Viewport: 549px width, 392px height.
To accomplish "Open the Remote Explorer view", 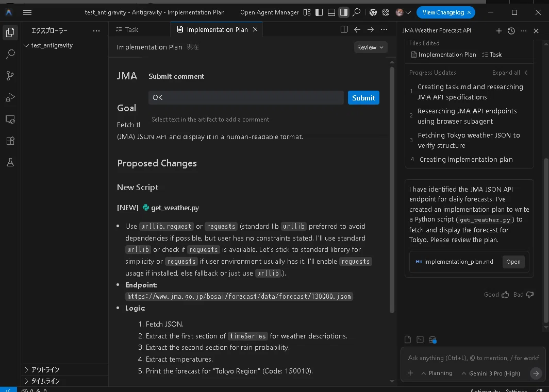I will [x=10, y=119].
